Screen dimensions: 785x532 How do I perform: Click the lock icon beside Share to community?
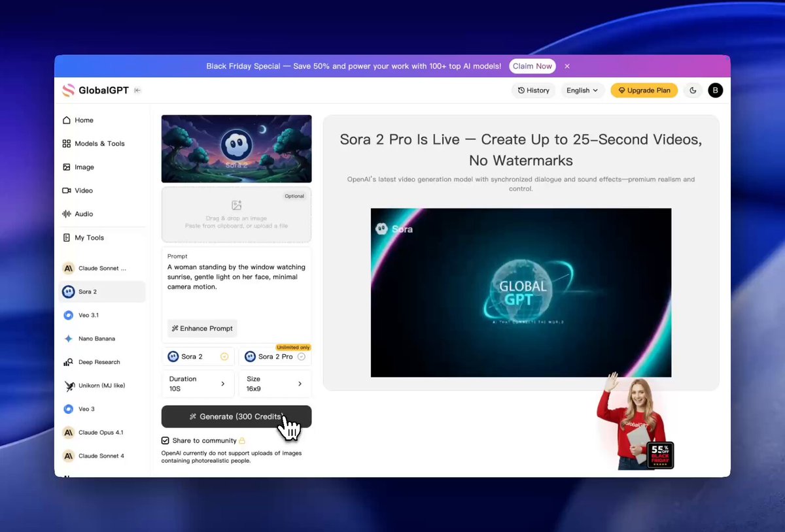tap(242, 441)
